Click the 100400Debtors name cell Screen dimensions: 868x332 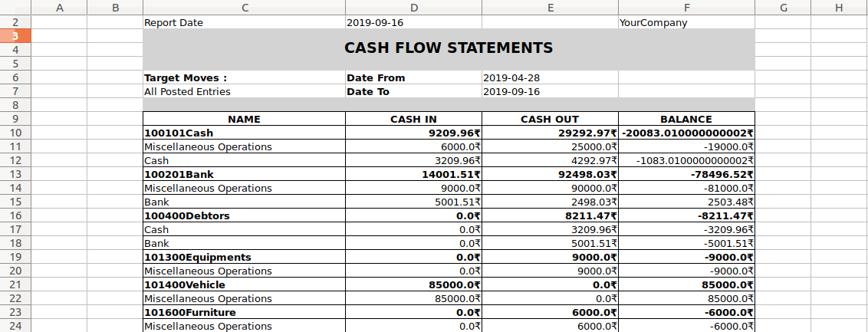[244, 215]
